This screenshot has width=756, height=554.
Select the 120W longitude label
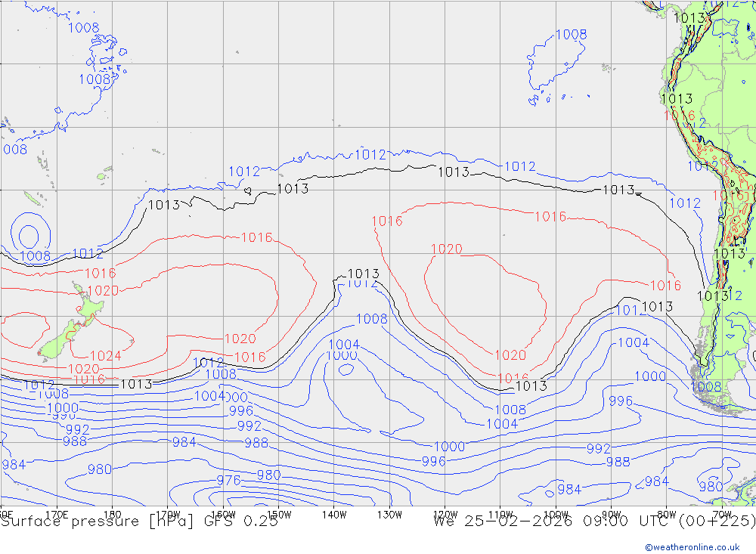pos(445,515)
